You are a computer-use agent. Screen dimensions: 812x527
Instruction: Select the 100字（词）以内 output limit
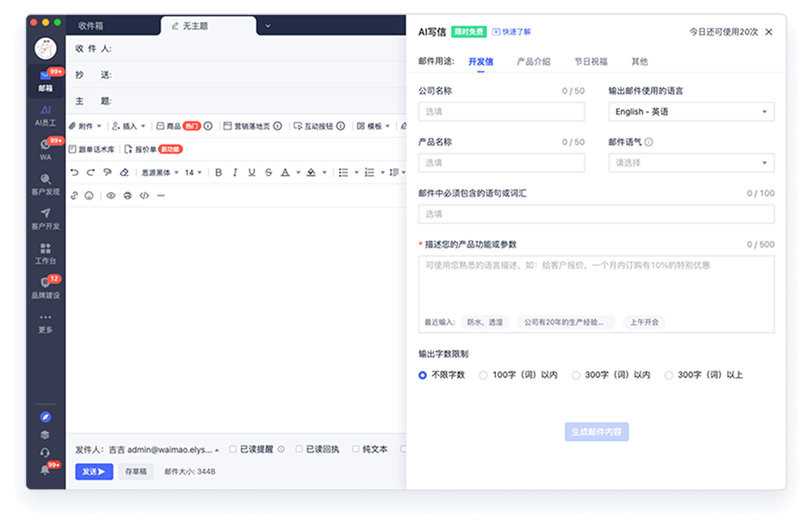pyautogui.click(x=483, y=375)
